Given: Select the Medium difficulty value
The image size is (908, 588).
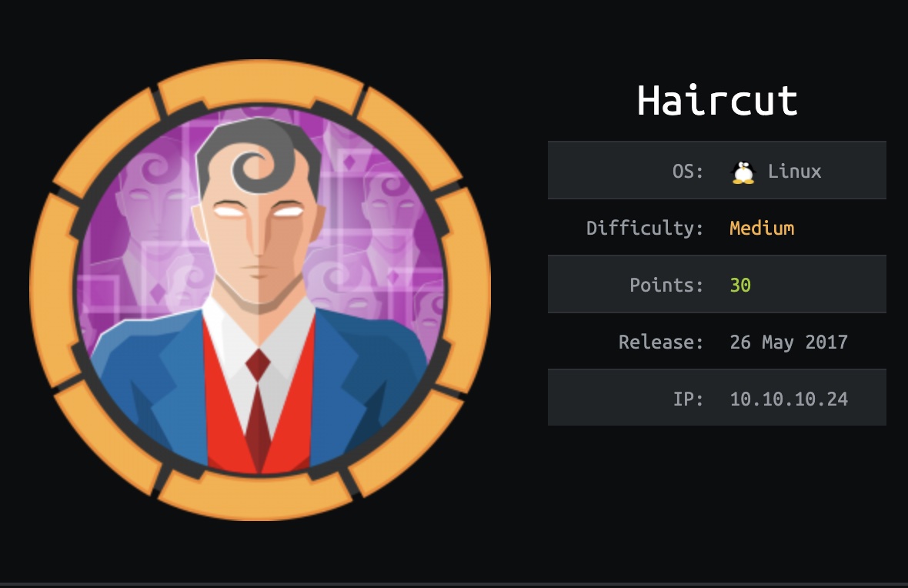Looking at the screenshot, I should 762,229.
